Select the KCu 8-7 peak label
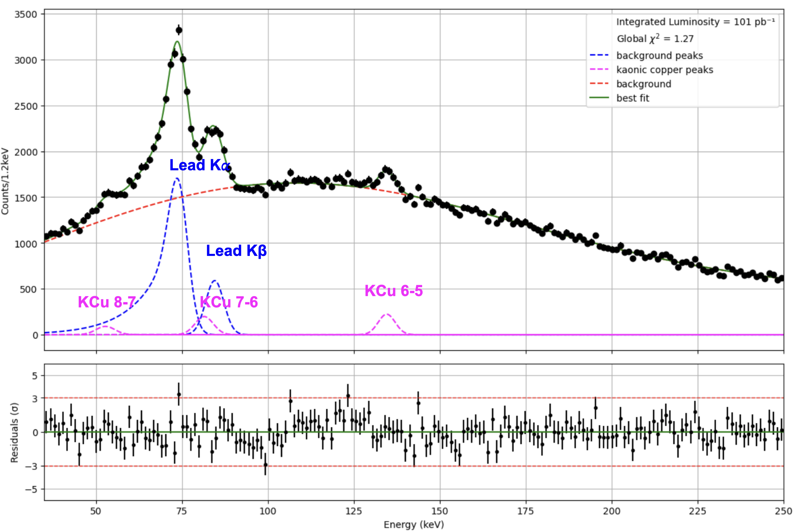This screenshot has width=793, height=532. point(107,302)
